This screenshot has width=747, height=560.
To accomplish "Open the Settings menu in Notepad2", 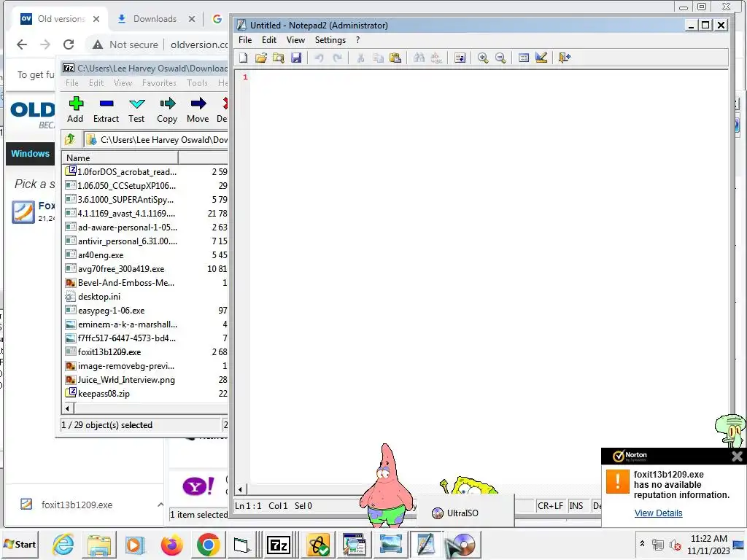I will (330, 40).
